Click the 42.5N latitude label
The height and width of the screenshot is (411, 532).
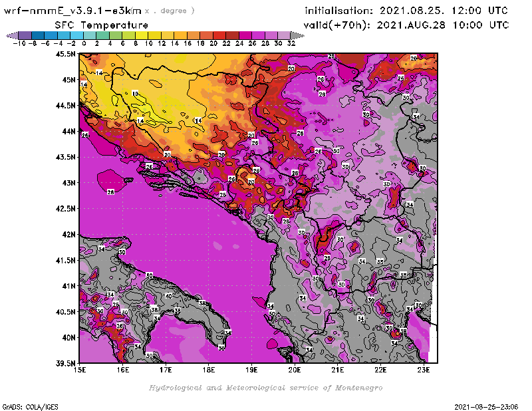click(65, 209)
